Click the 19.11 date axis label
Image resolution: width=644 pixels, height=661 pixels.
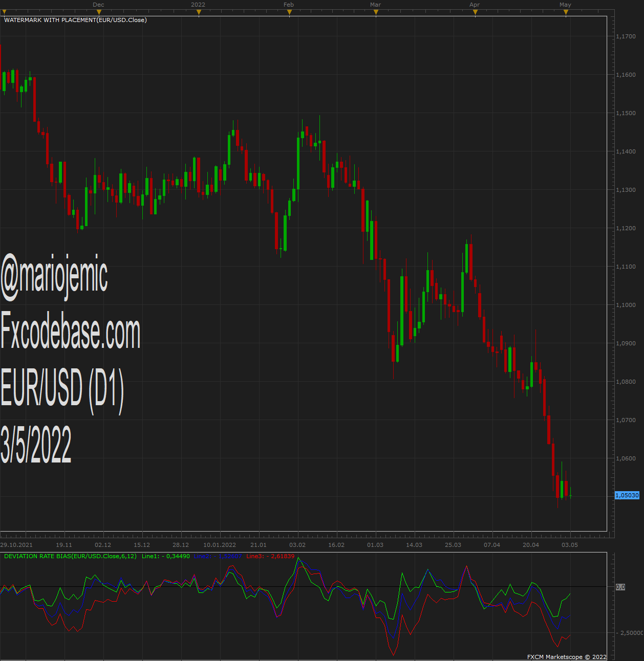[x=64, y=545]
